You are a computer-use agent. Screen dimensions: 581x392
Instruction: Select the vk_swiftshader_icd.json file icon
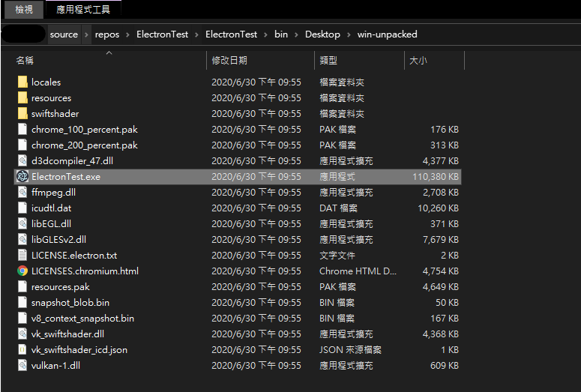[x=22, y=350]
